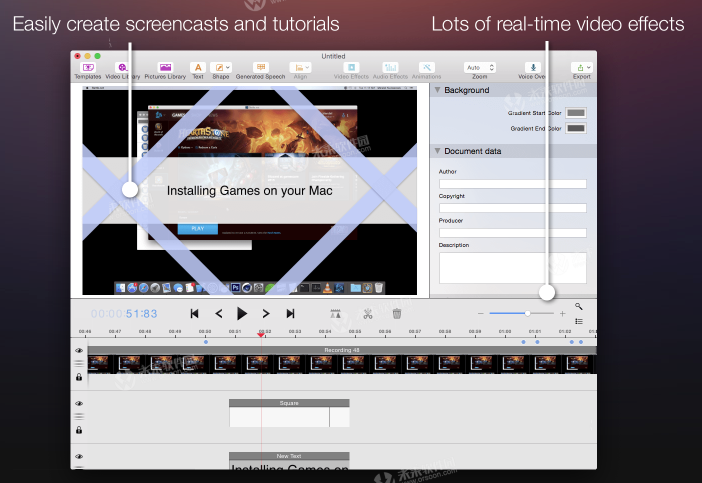Click Photoshop icon in previewed dock

235,288
